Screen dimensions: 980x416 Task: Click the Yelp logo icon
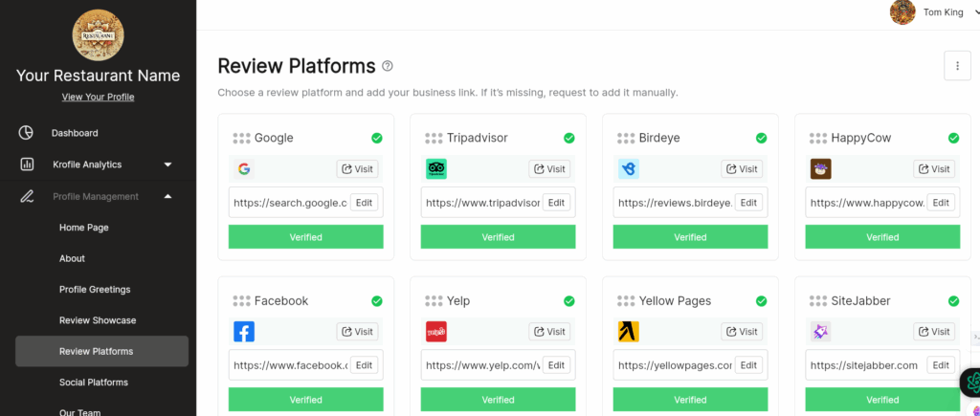[436, 332]
